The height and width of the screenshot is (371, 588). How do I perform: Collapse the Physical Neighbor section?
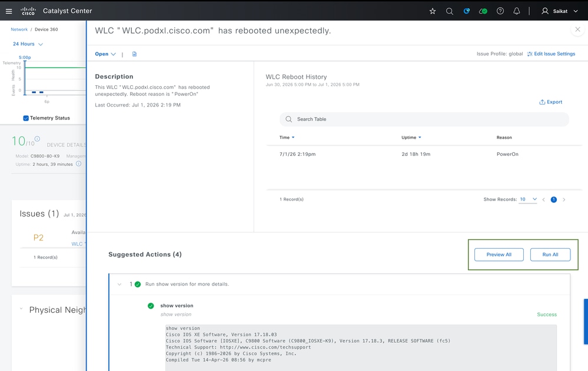[x=21, y=309]
